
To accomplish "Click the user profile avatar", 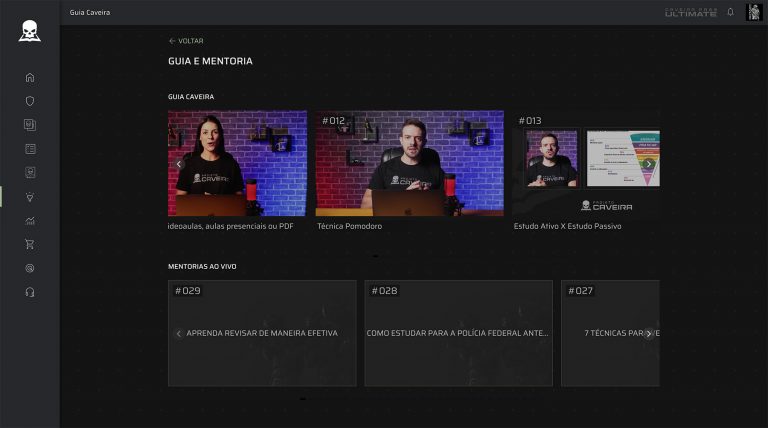I will point(754,12).
